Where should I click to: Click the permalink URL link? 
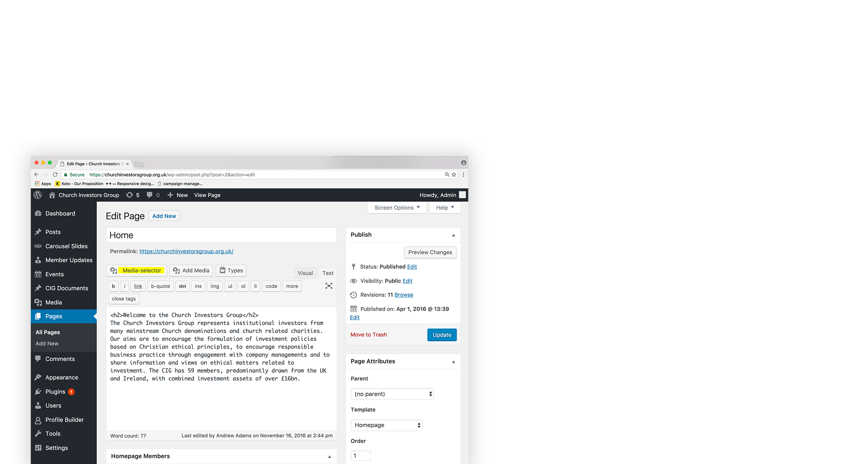tap(186, 250)
